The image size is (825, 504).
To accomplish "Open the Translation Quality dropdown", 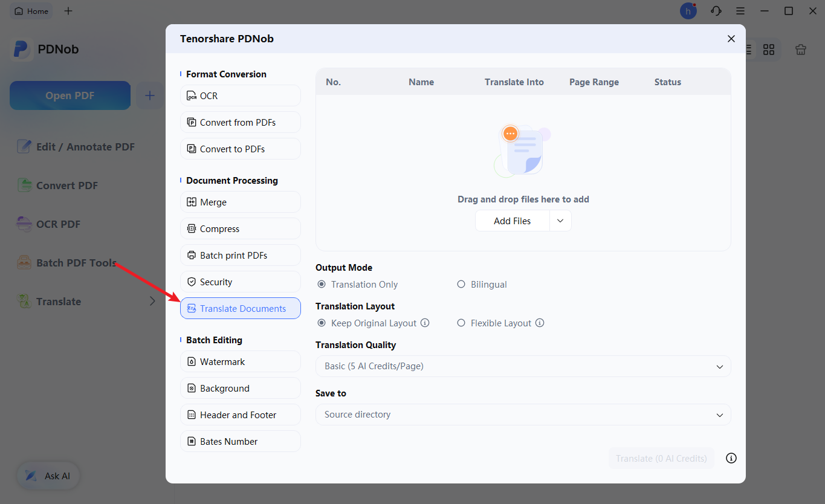I will [523, 366].
